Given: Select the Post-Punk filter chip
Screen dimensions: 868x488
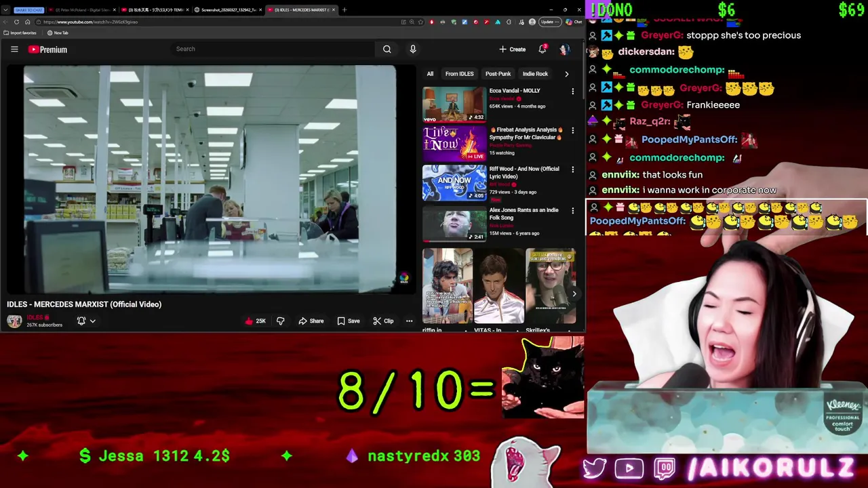Looking at the screenshot, I should 498,74.
